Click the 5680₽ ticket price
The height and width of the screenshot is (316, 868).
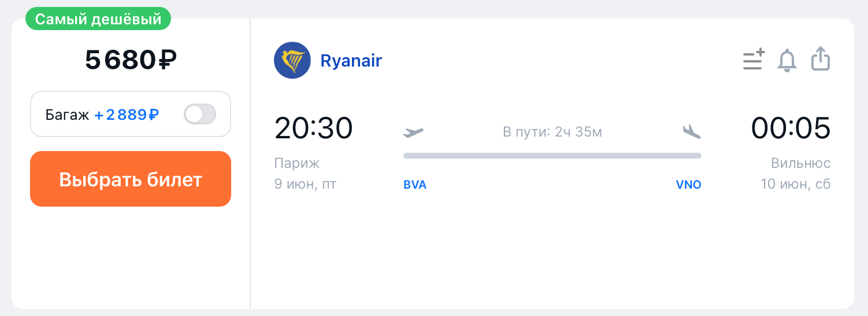131,60
